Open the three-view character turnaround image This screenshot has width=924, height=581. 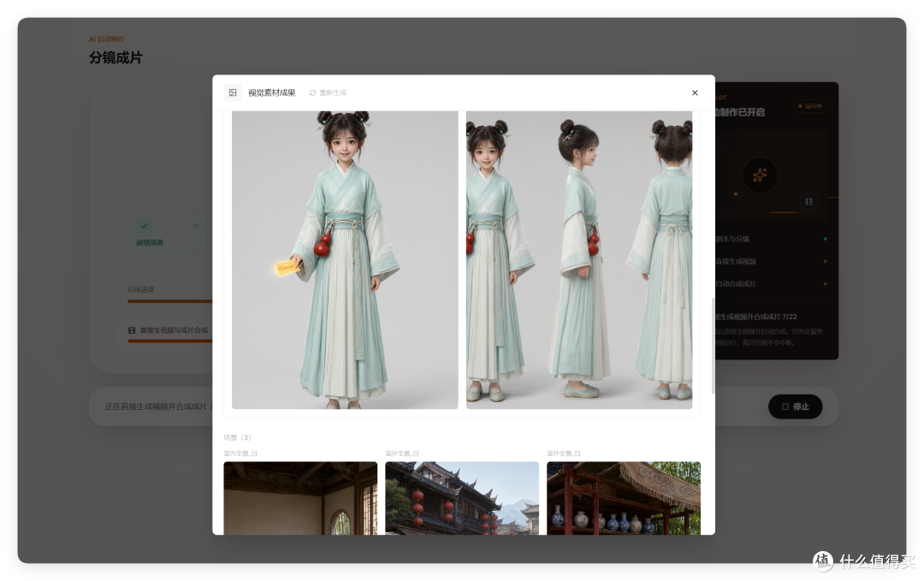pyautogui.click(x=578, y=260)
